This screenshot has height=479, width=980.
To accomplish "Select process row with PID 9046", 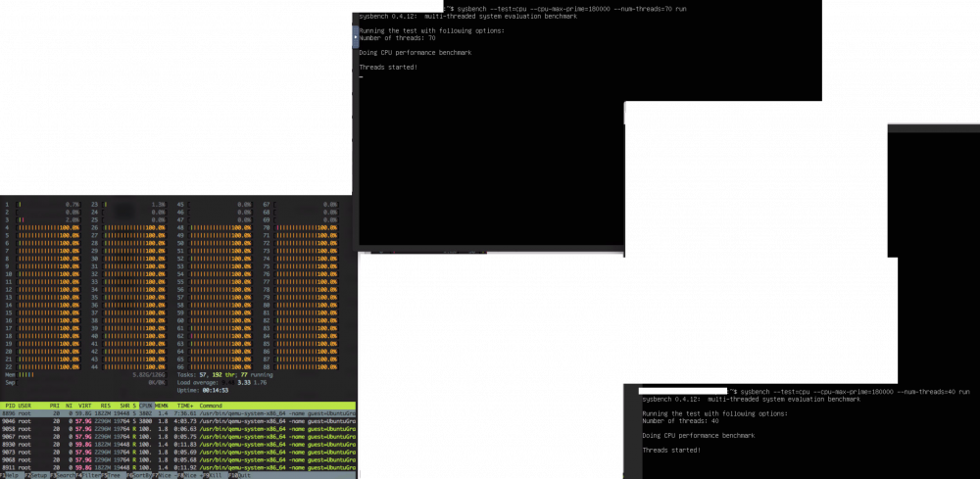I will point(178,421).
